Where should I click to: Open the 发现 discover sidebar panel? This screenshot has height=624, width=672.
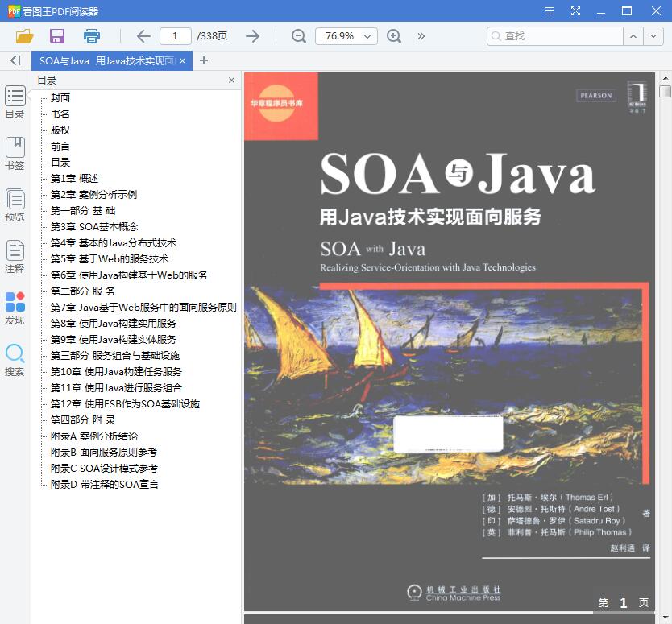[x=15, y=308]
